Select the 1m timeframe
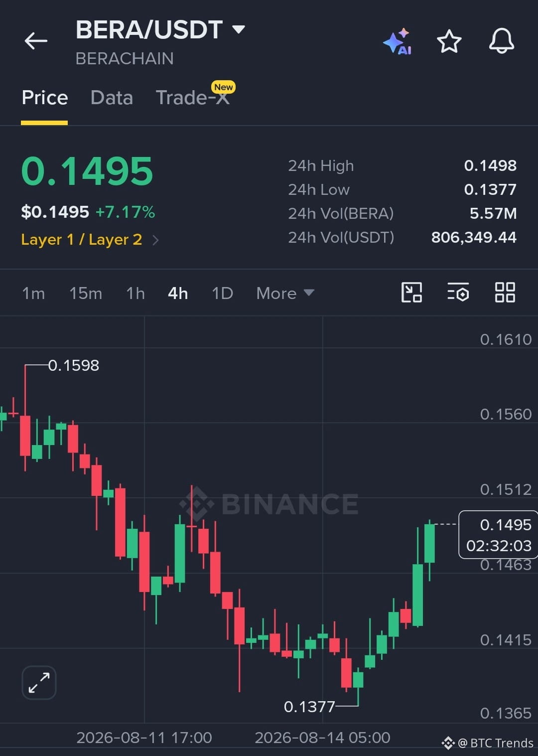 [33, 293]
